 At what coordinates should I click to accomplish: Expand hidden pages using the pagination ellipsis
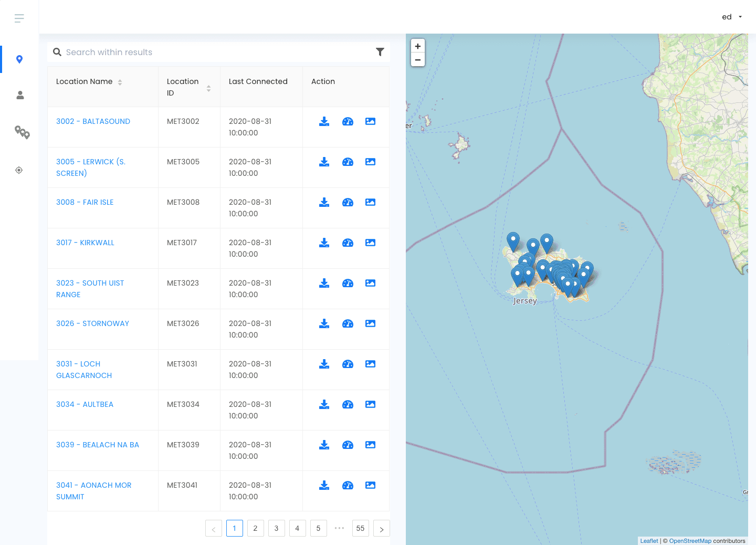pyautogui.click(x=339, y=528)
